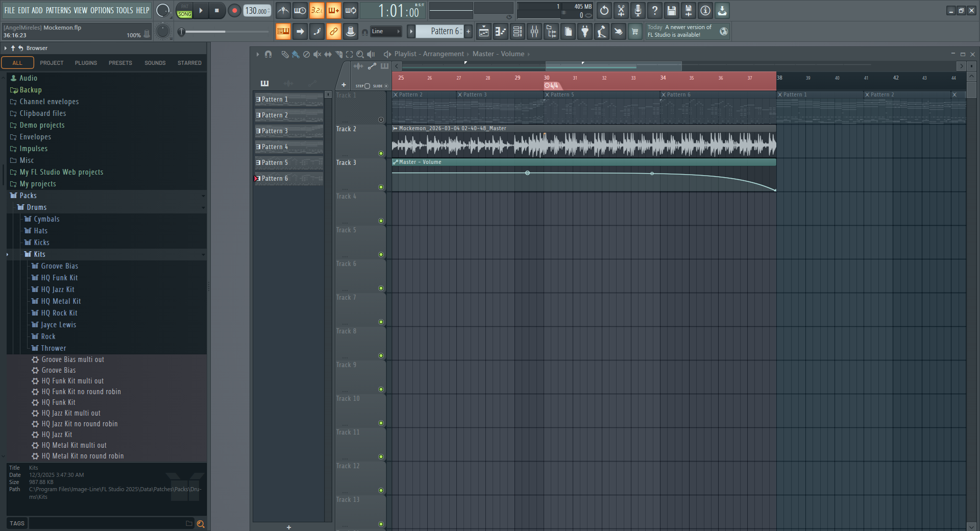Select the playlist Slice tool
Viewport: 980px width, 531px height.
pos(338,54)
